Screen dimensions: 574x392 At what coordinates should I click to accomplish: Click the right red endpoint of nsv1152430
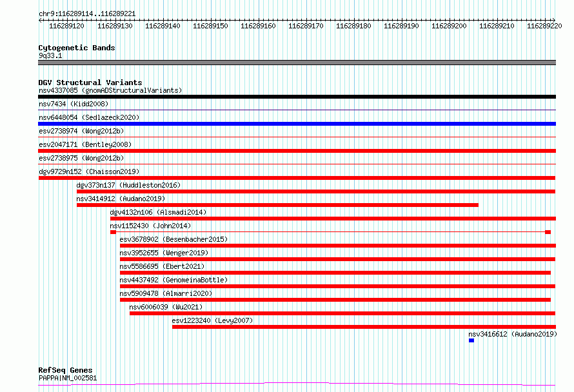[548, 232]
